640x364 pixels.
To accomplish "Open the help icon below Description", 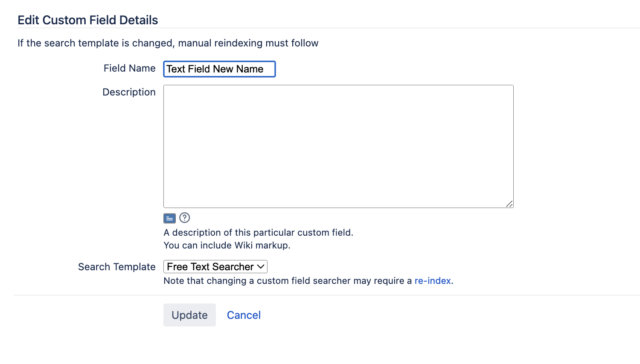I will [184, 218].
